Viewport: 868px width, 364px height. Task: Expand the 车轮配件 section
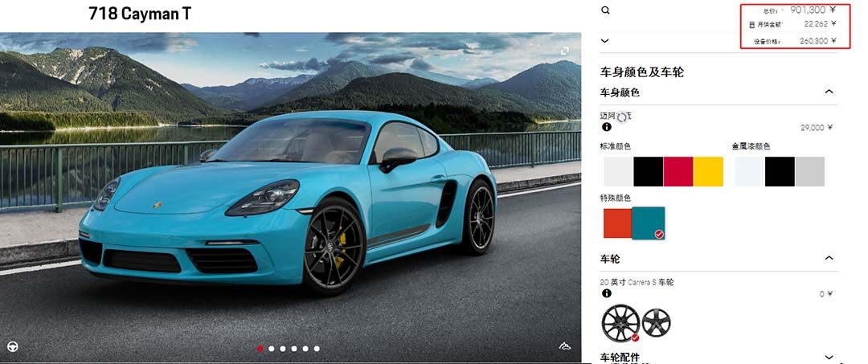coord(829,358)
